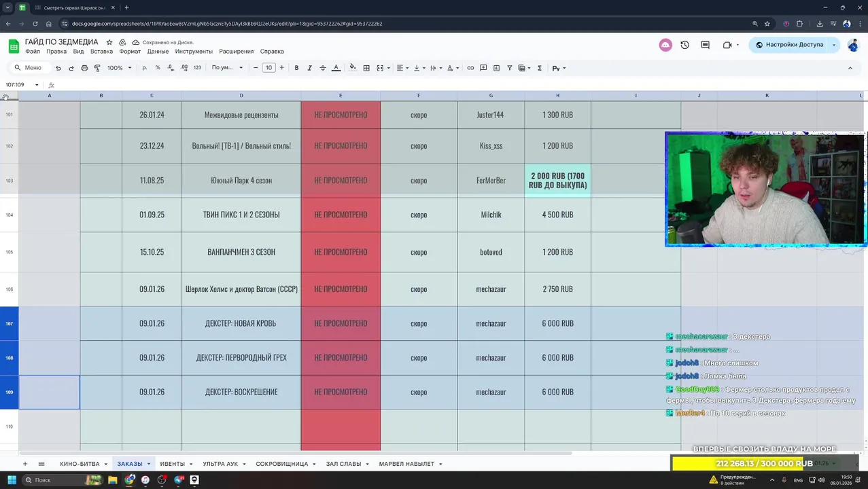Decrease decimal places

click(170, 68)
